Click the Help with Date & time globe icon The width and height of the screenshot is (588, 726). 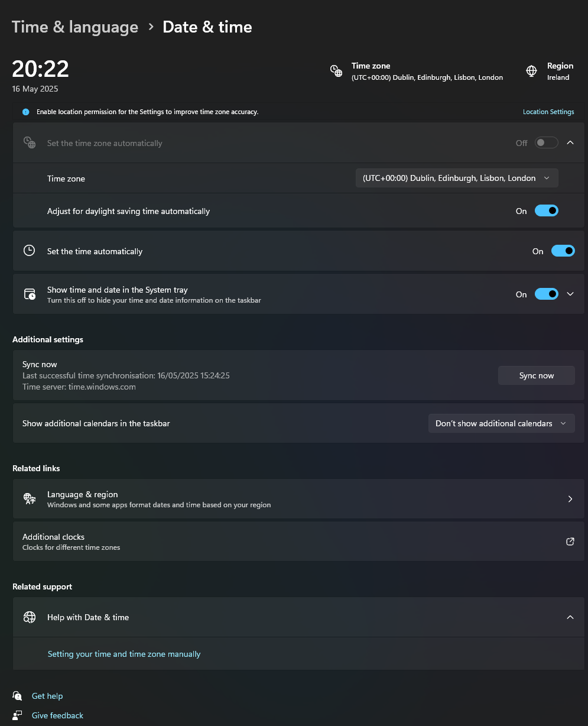tap(29, 617)
